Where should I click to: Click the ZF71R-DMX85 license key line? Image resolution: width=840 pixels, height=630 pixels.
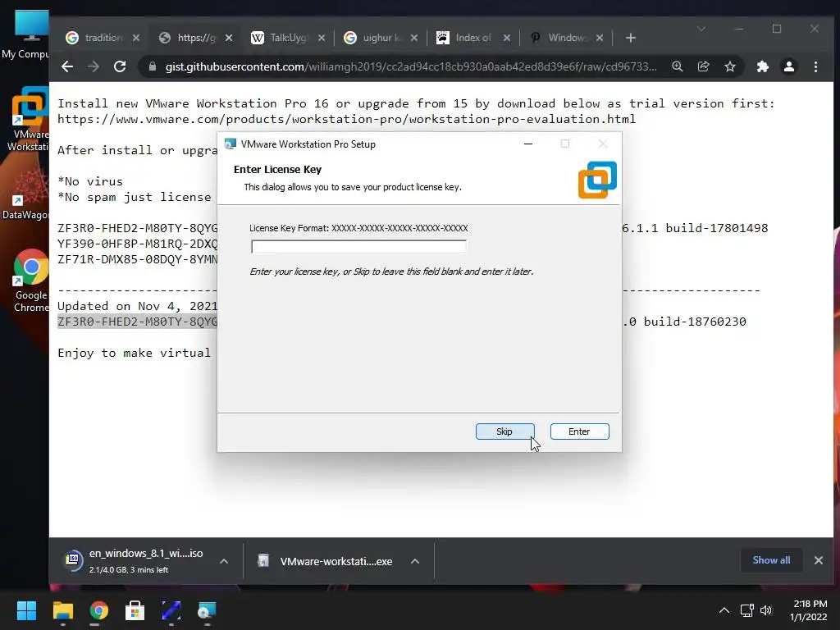tap(137, 259)
